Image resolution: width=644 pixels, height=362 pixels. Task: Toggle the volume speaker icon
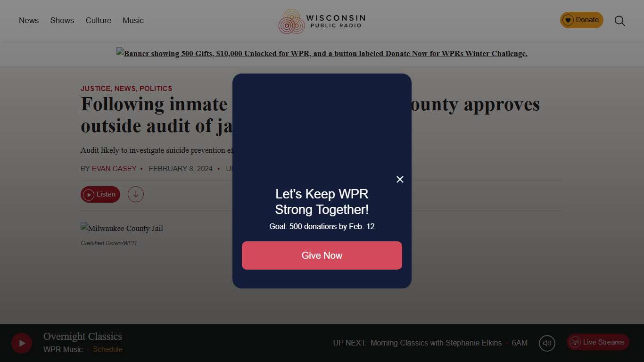point(547,343)
